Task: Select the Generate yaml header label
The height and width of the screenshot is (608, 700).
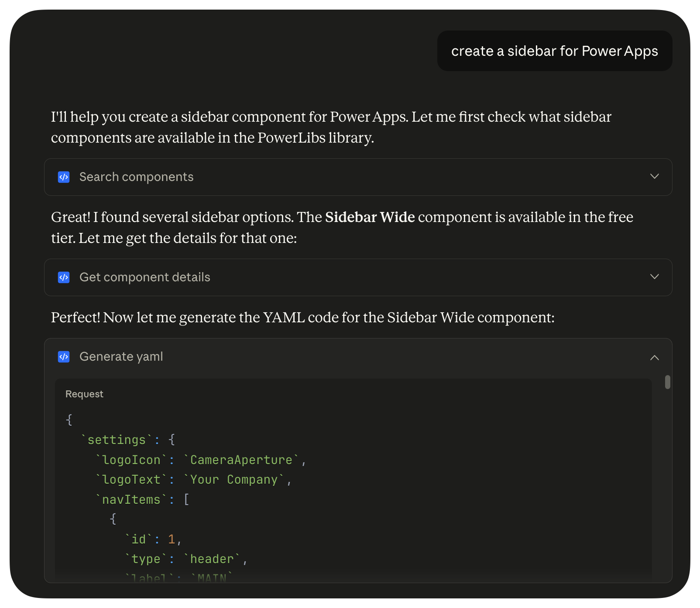Action: (121, 356)
